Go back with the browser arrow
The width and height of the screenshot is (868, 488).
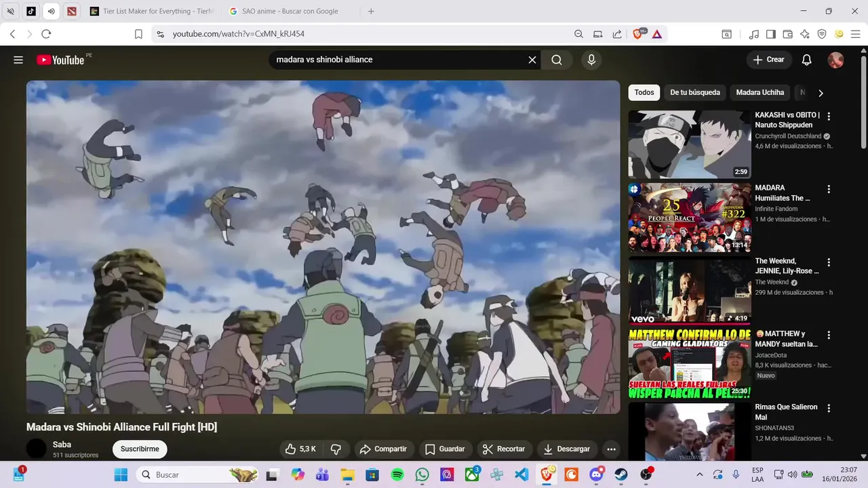tap(12, 34)
